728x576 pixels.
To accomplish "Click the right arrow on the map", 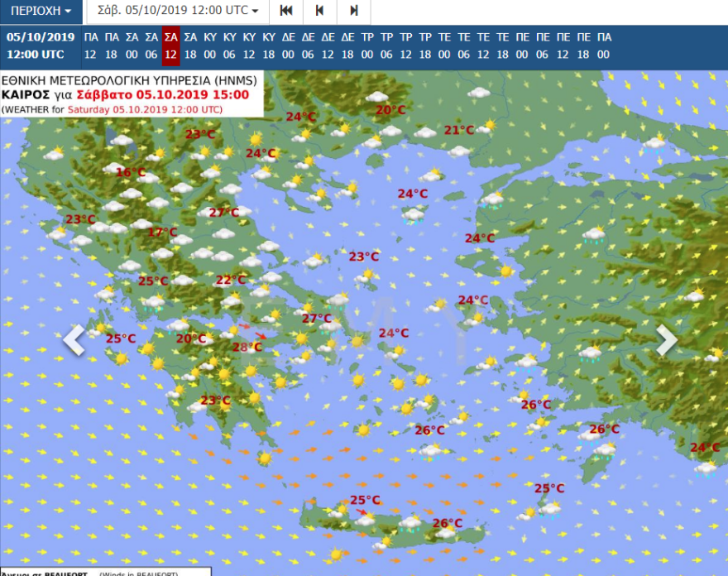I will tap(667, 340).
